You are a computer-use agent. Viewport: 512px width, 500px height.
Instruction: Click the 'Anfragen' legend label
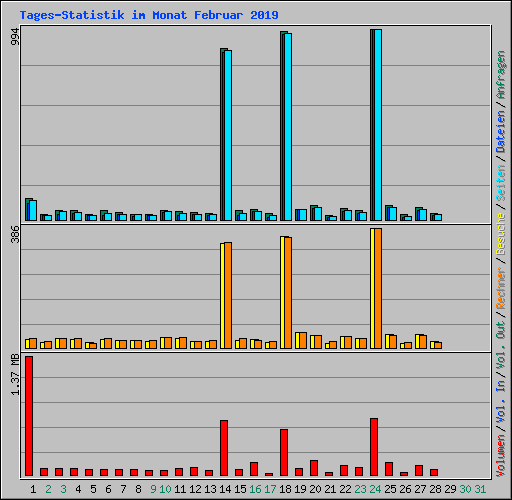pyautogui.click(x=501, y=75)
